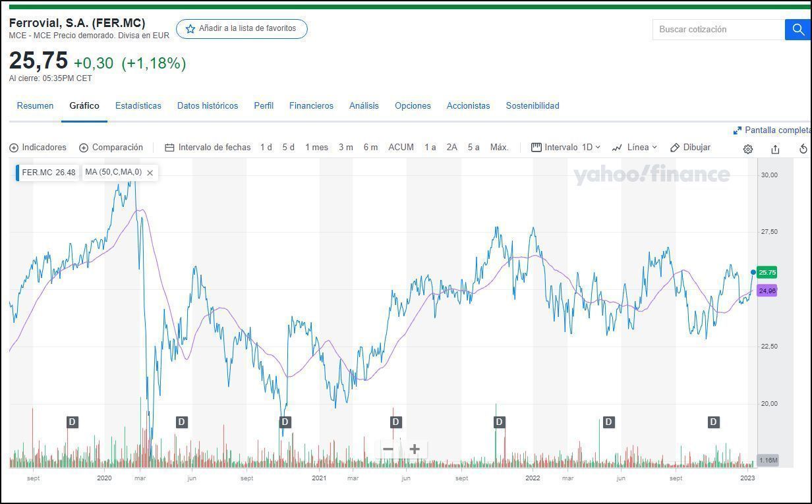The width and height of the screenshot is (812, 504).
Task: Select the Dibujar drawing tool
Action: pyautogui.click(x=690, y=148)
